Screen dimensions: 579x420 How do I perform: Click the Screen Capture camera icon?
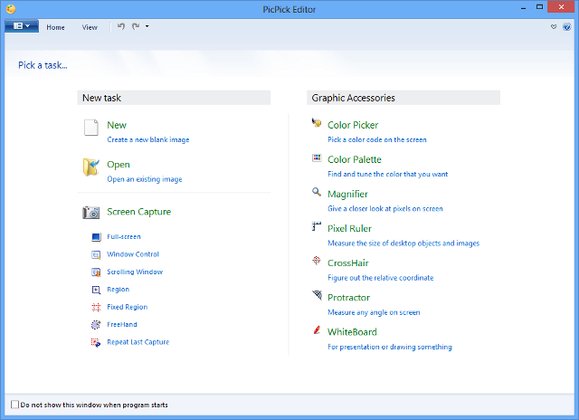point(91,212)
